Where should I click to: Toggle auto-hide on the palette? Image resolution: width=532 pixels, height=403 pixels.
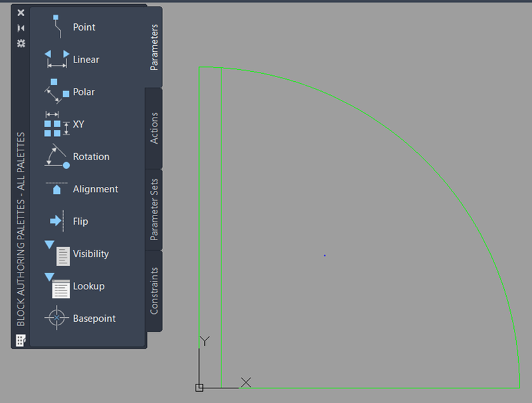21,28
